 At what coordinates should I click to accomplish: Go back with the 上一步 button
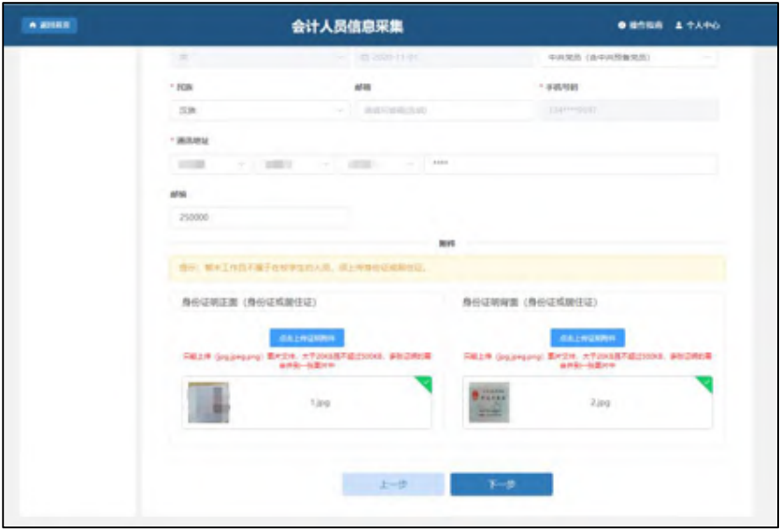[392, 484]
